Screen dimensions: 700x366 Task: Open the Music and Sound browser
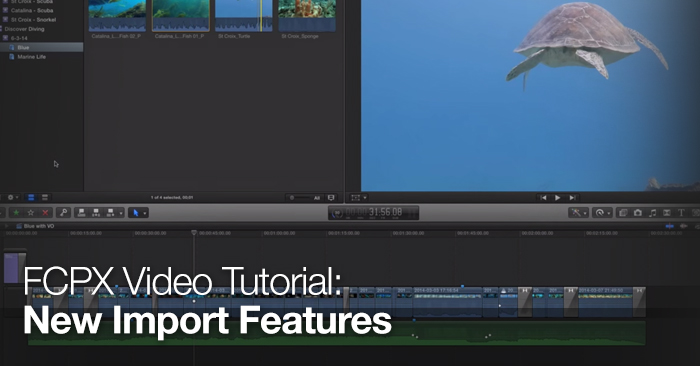click(x=652, y=213)
